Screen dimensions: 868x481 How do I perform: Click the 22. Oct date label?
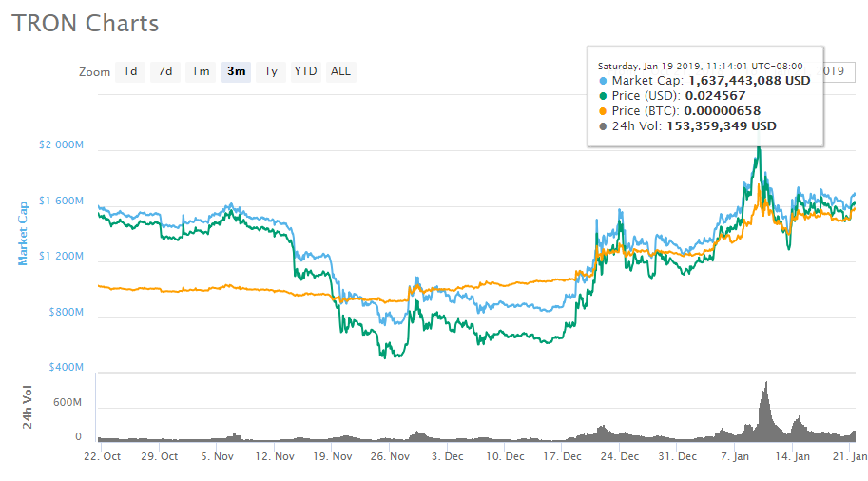[x=103, y=456]
